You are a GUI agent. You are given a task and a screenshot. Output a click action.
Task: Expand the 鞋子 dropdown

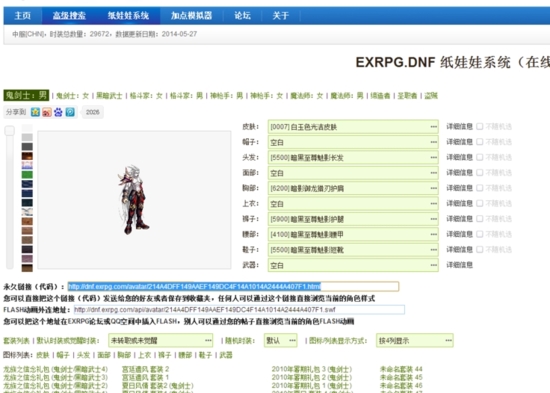(353, 250)
